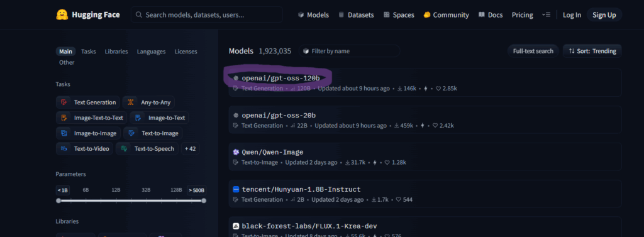Click the Hugging Face logo emoji
The width and height of the screenshot is (644, 237).
pos(62,15)
